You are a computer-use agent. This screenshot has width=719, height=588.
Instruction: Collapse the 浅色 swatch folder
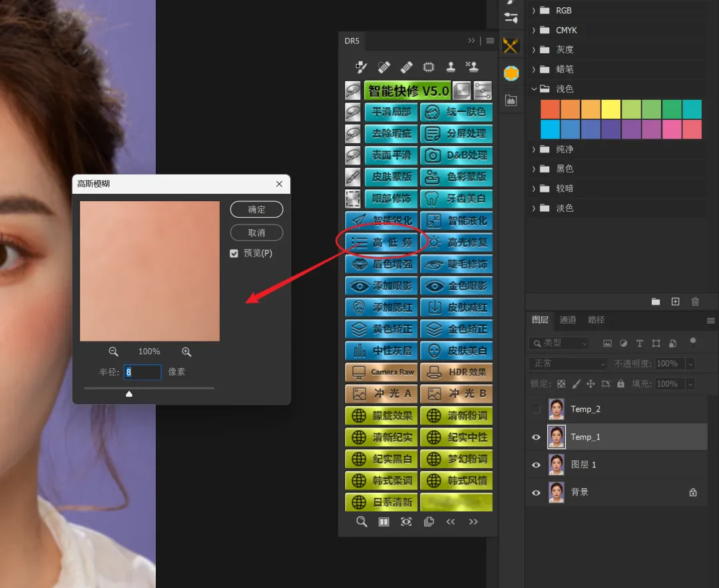(x=533, y=89)
